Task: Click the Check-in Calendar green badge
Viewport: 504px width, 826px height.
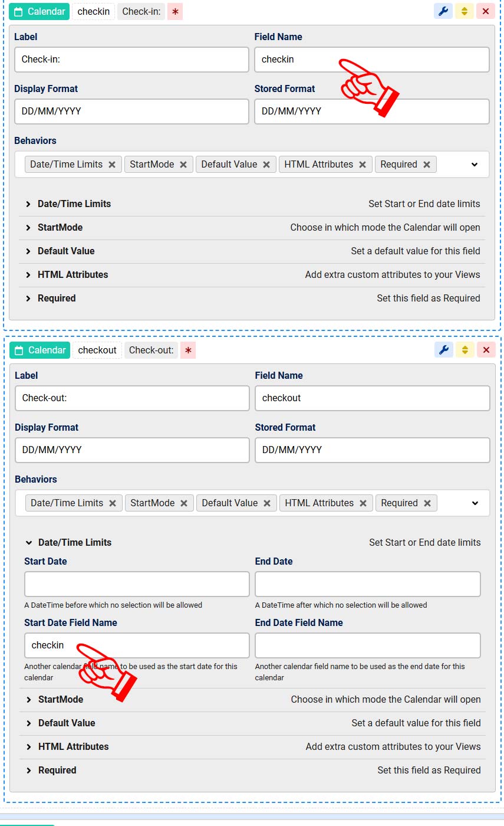Action: coord(39,11)
